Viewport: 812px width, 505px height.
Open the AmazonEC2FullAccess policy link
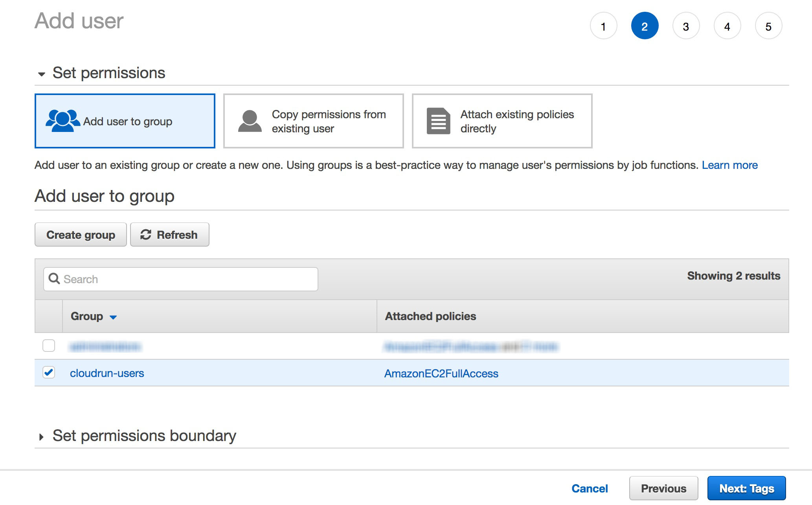click(x=441, y=373)
